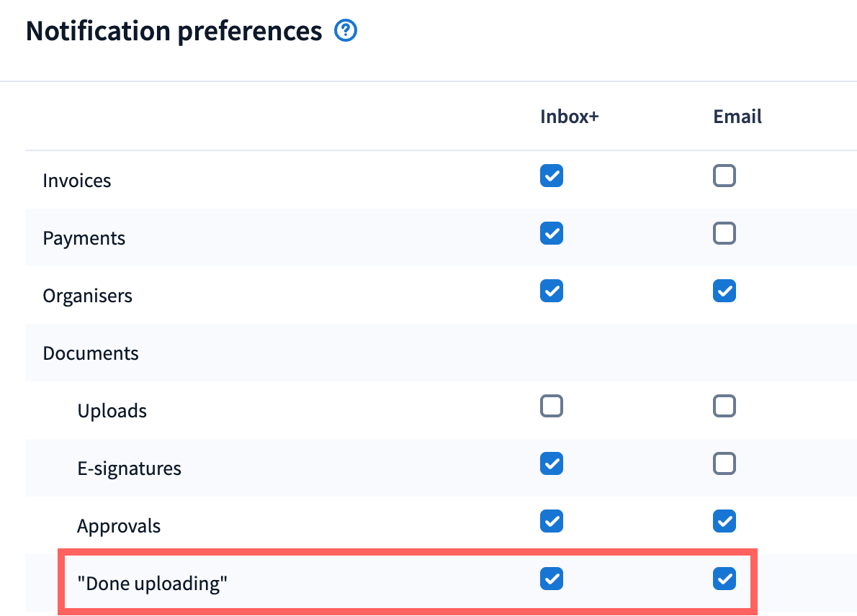The height and width of the screenshot is (616, 857).
Task: Tick the Email checkbox for Uploads
Action: coord(724,407)
